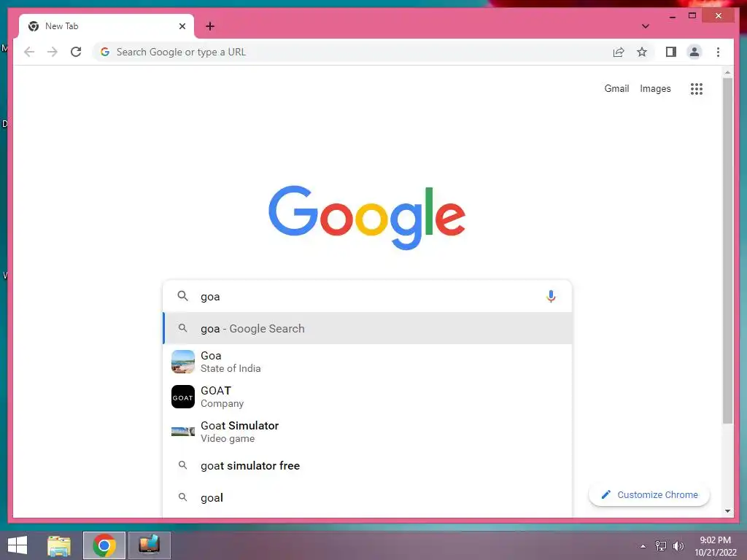
Task: Open a new tab with the plus button
Action: coord(210,26)
